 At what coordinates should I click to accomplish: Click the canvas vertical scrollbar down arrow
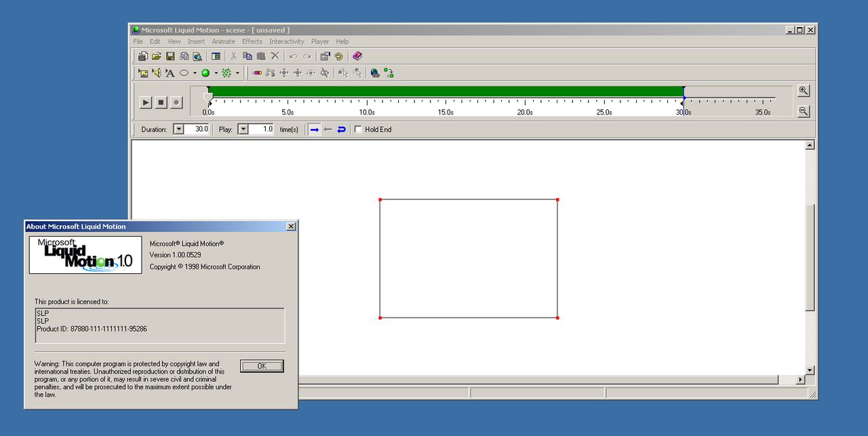[x=810, y=370]
